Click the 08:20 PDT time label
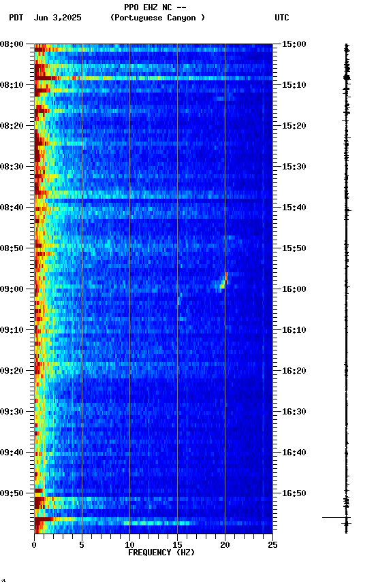 (x=12, y=126)
